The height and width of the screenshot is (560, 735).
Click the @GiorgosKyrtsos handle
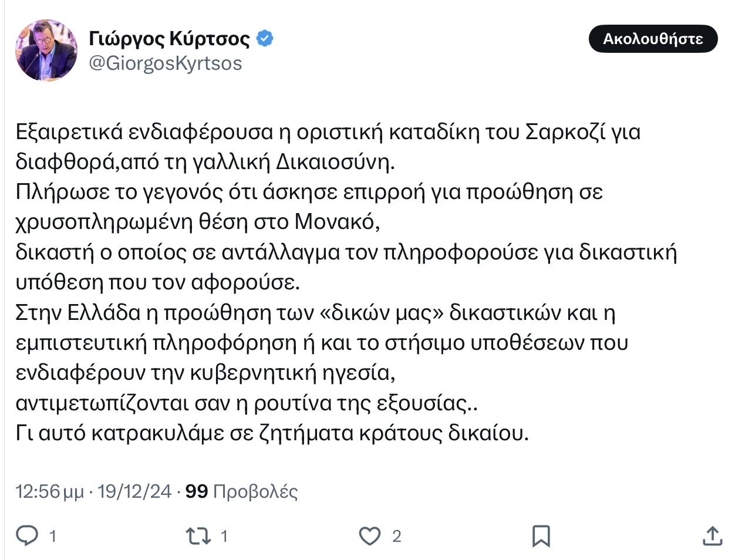165,63
